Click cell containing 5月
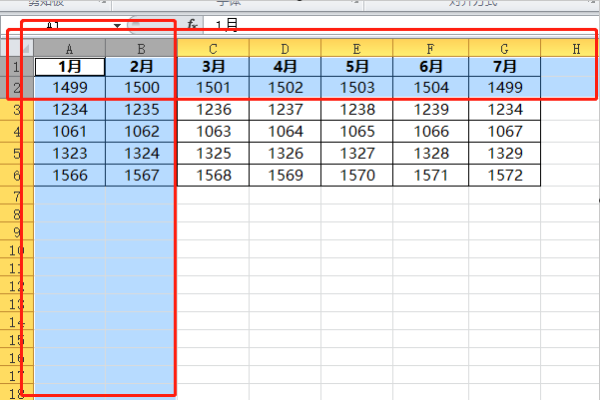This screenshot has height=400, width=600. 357,67
